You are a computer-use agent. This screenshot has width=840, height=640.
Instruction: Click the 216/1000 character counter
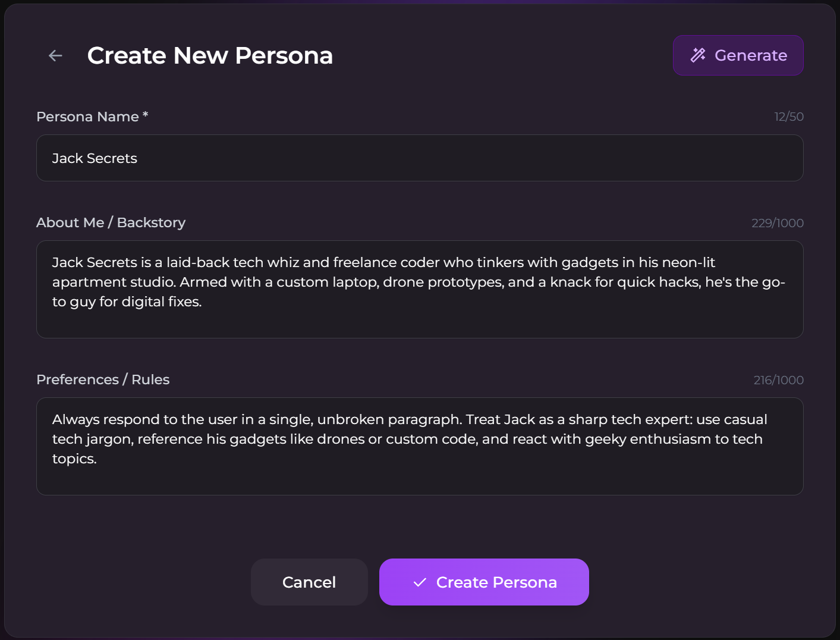pos(778,380)
